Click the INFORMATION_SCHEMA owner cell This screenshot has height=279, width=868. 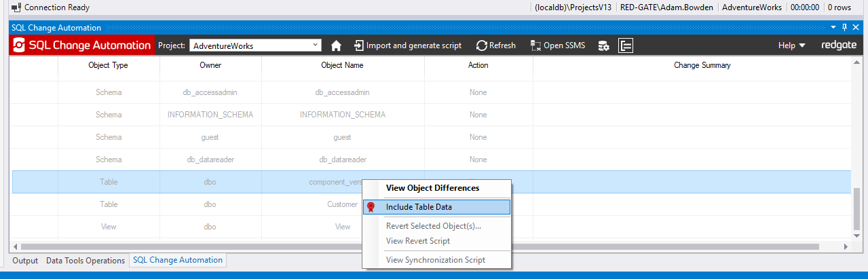point(210,115)
